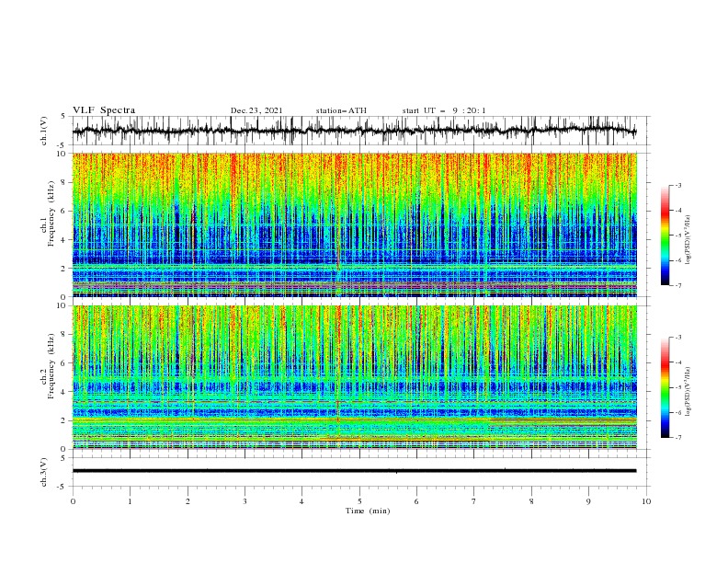
Task: Click the ch.2 spectrogram plot
Action: (x=355, y=377)
